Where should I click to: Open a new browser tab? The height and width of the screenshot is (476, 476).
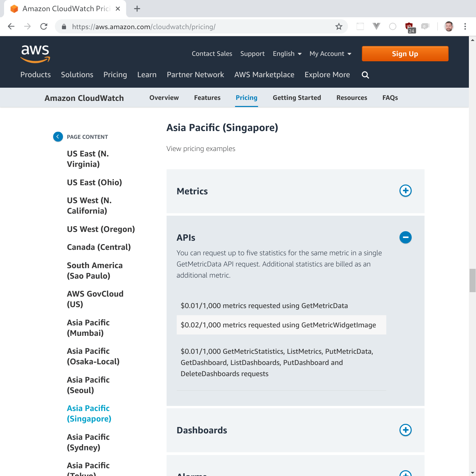tap(137, 9)
